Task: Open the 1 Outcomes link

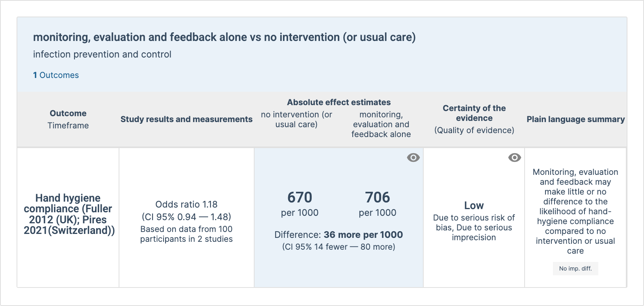Action: tap(56, 75)
